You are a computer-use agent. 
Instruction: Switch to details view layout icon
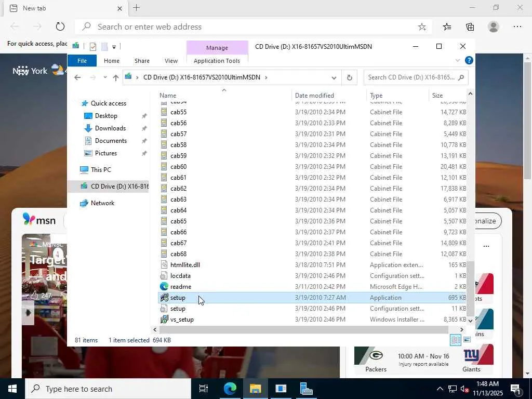[455, 340]
